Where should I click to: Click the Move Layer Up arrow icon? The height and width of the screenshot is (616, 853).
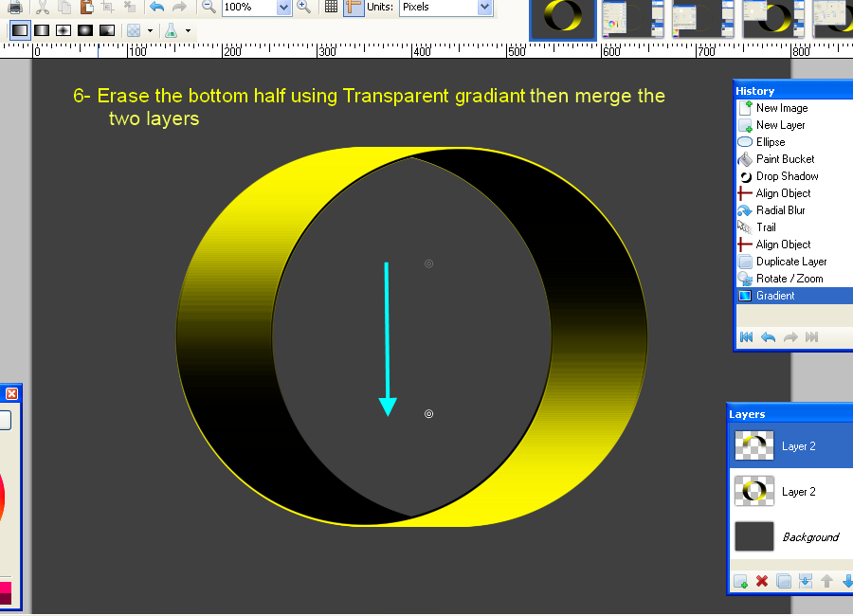pos(826,581)
